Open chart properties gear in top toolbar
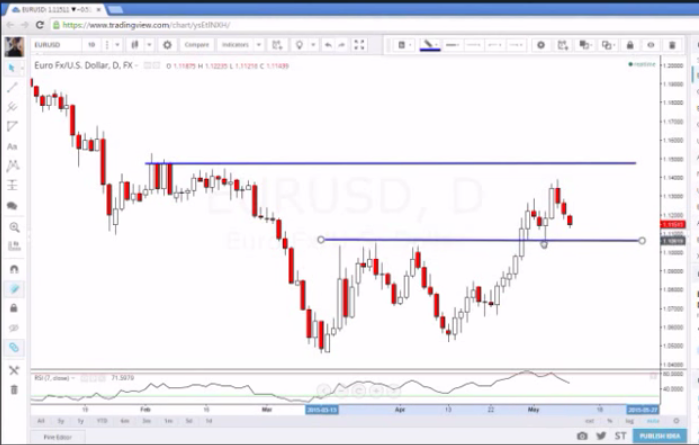The height and width of the screenshot is (445, 699). pyautogui.click(x=167, y=45)
